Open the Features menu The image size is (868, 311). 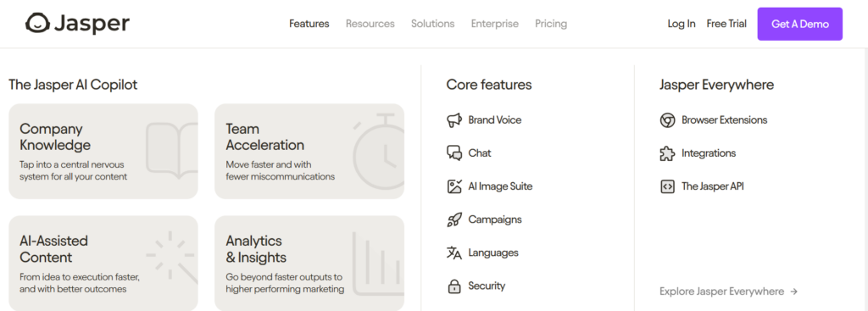(309, 24)
